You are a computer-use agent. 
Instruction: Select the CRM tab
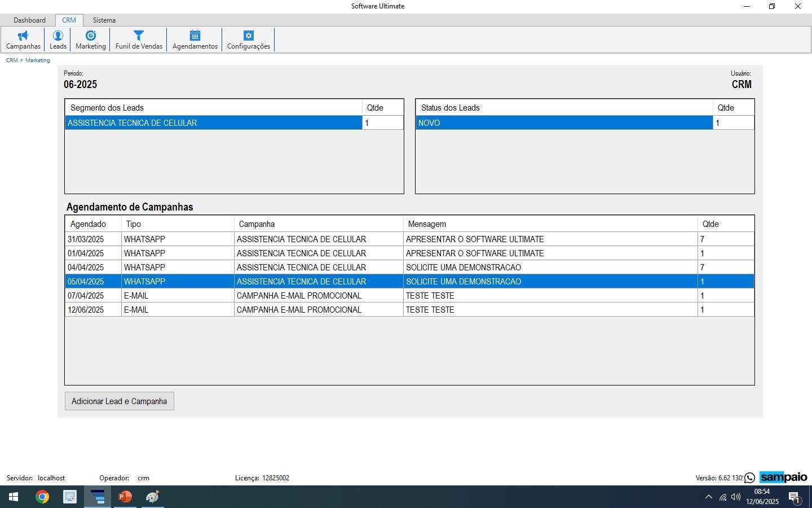point(69,20)
